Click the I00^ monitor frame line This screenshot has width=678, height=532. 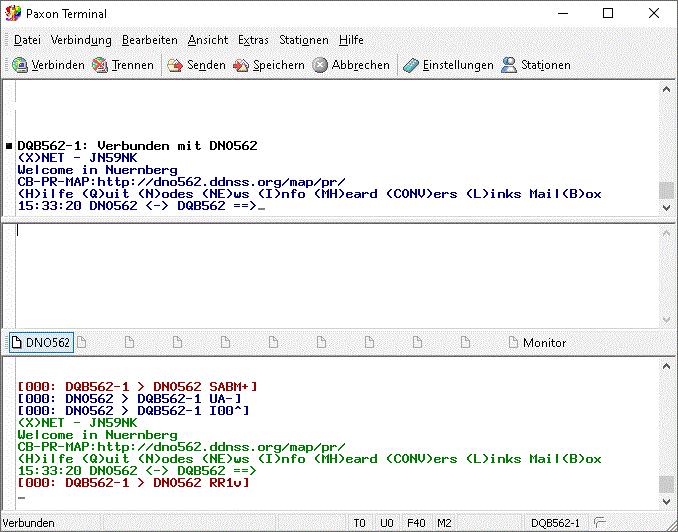[x=134, y=410]
